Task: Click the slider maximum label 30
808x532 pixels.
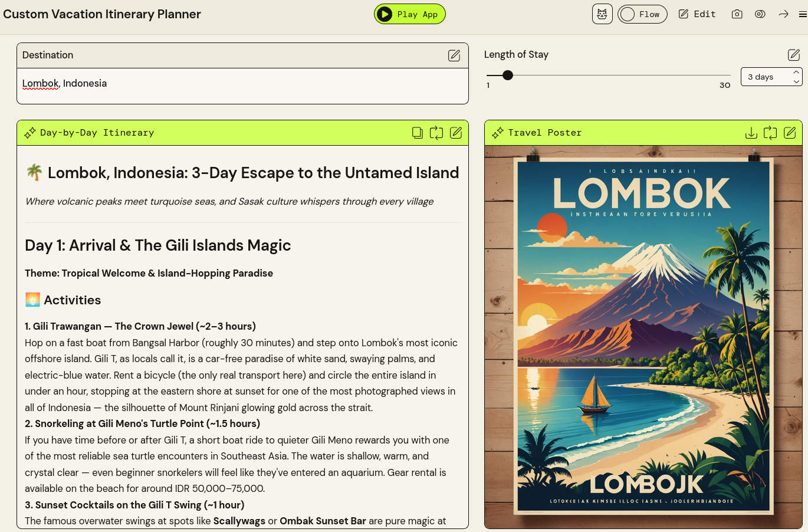Action: point(725,86)
